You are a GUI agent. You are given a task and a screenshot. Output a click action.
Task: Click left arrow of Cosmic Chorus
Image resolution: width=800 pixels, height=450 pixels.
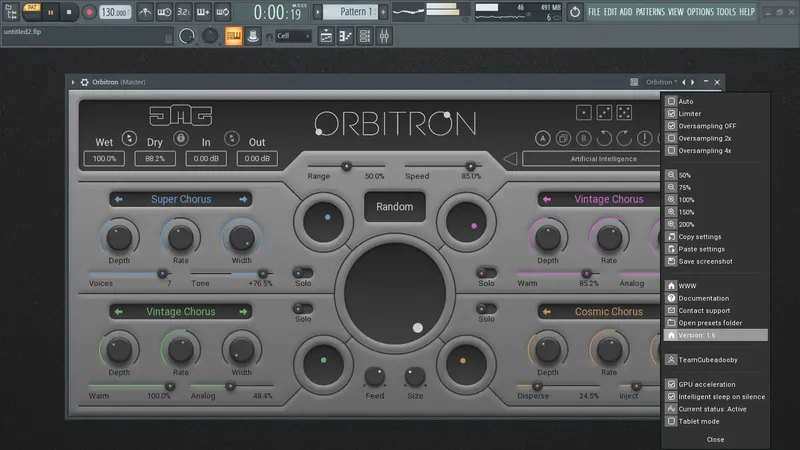(546, 311)
